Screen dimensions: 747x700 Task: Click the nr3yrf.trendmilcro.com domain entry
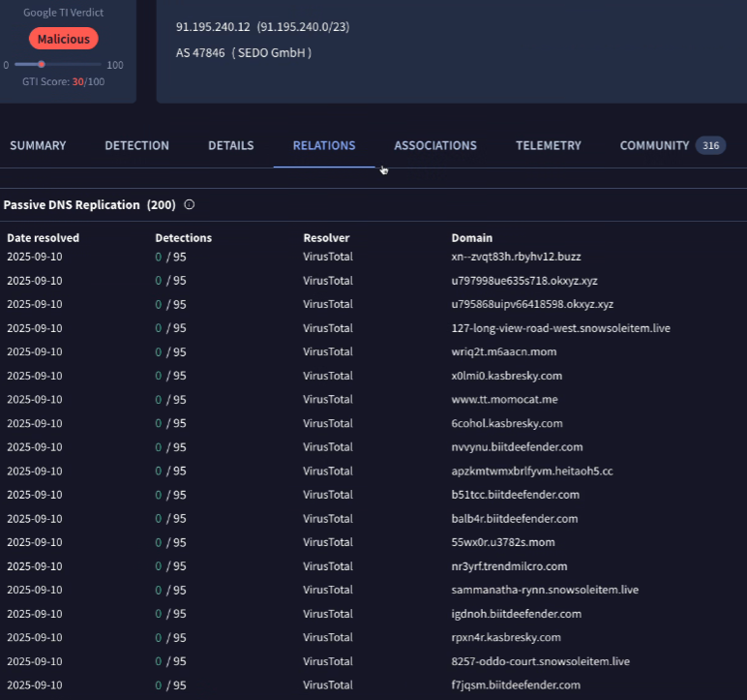(x=509, y=566)
